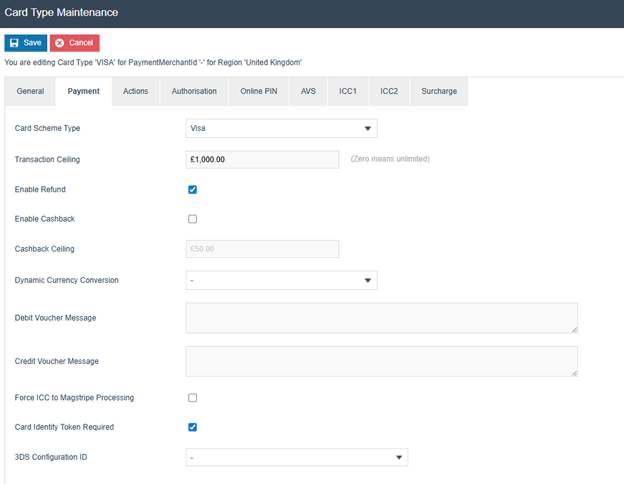Click into the Debit Voucher Message box
624x484 pixels.
pos(381,318)
